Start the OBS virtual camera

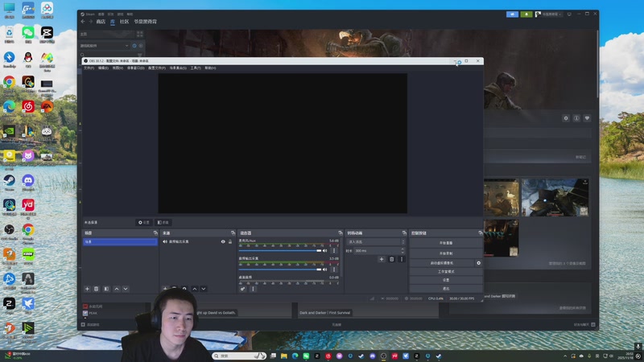442,263
